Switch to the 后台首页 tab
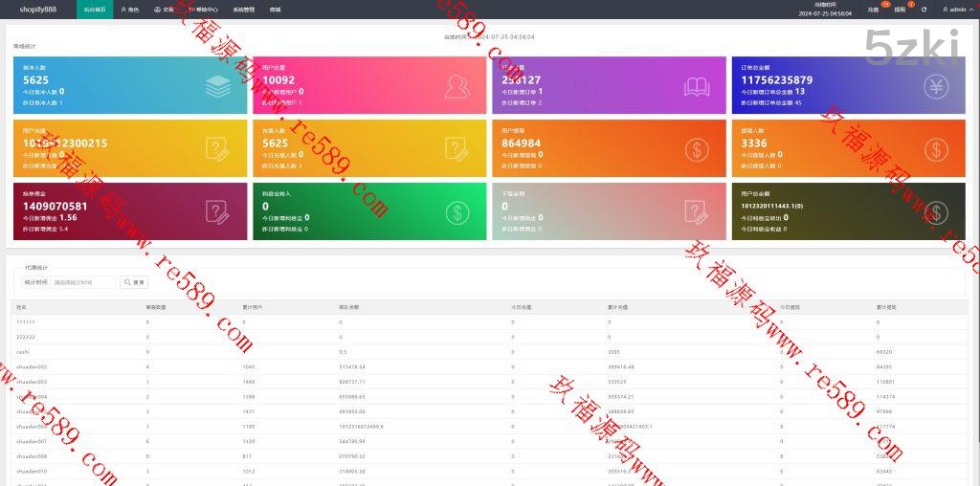Viewport: 980px width, 486px height. click(95, 10)
